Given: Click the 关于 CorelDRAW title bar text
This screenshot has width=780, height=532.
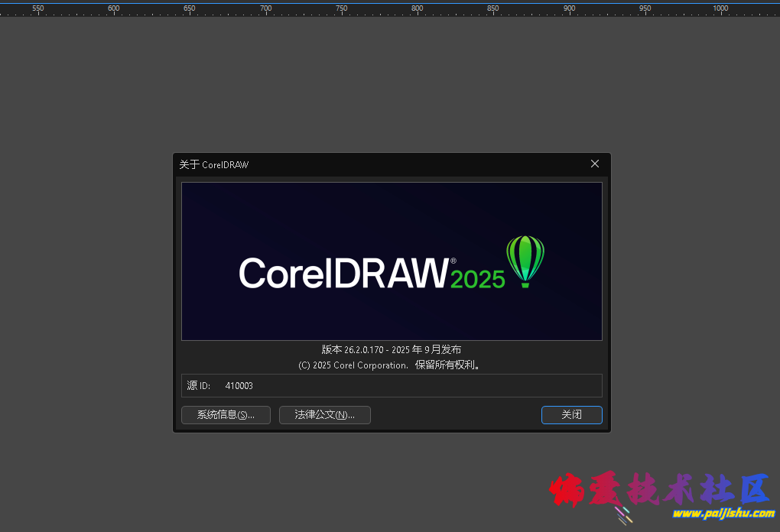Looking at the screenshot, I should 214,164.
